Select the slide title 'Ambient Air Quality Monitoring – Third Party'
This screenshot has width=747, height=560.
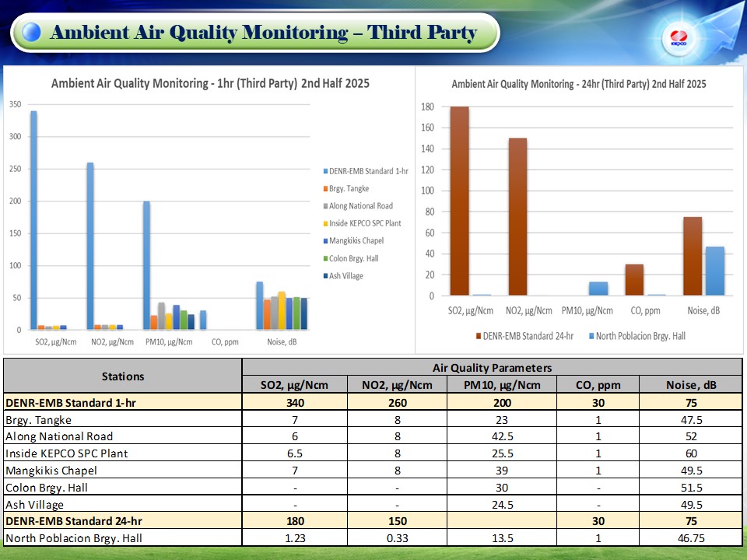(263, 33)
